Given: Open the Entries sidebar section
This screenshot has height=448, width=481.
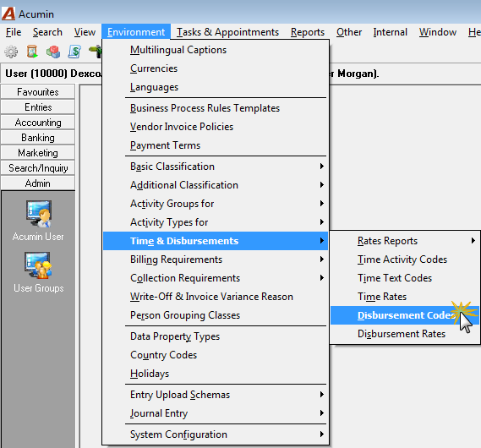Looking at the screenshot, I should pyautogui.click(x=38, y=107).
